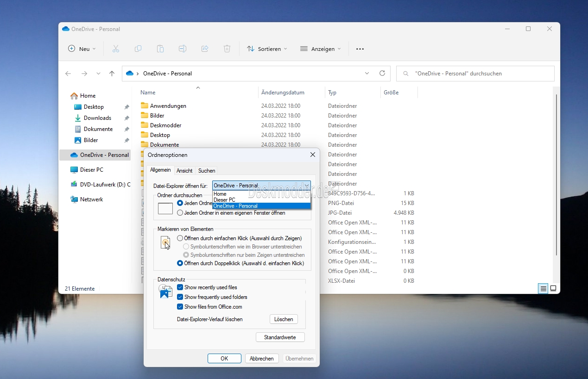Open the Sortieren dropdown
Screen dimensions: 588x379
(x=267, y=49)
